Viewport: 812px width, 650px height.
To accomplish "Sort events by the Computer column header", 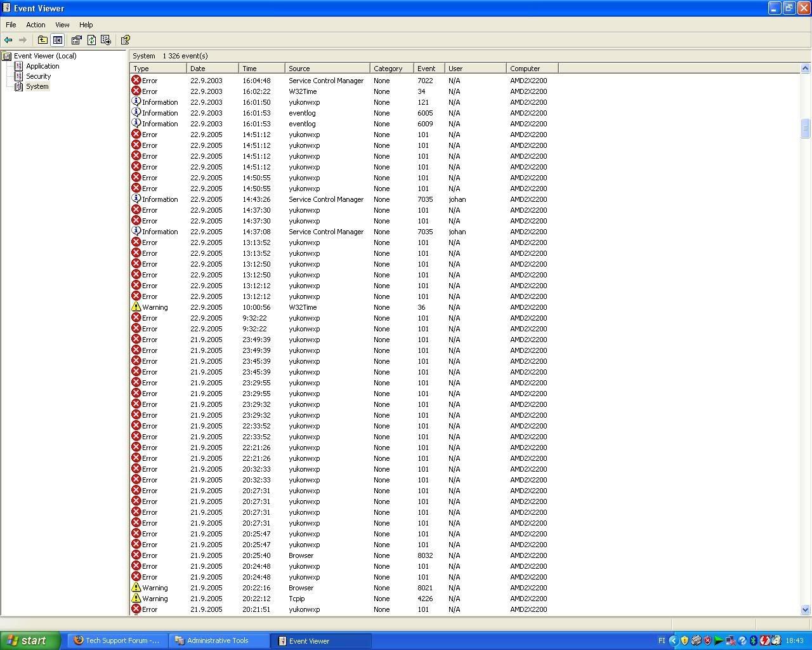I will 532,69.
